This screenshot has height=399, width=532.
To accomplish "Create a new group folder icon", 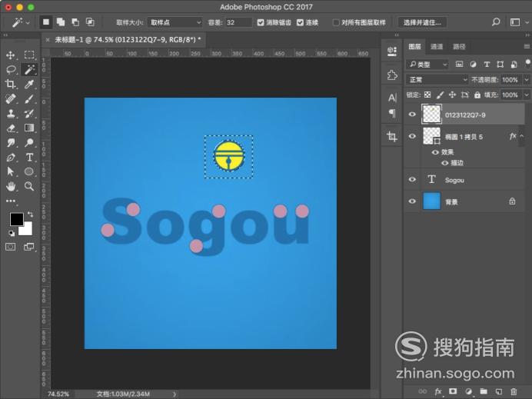I will pos(484,391).
